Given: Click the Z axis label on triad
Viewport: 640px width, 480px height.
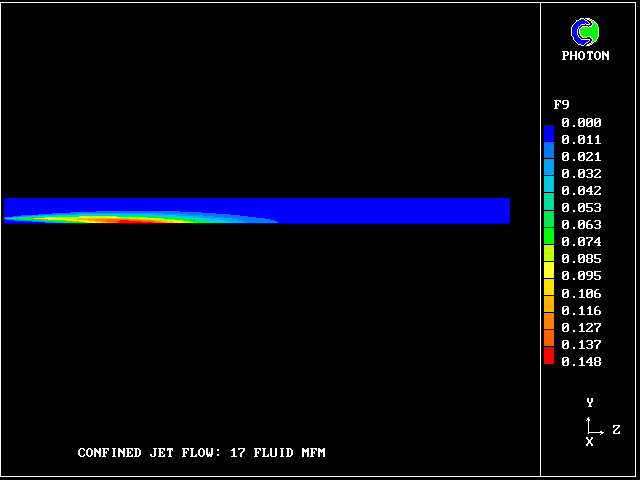Looking at the screenshot, I should (616, 430).
